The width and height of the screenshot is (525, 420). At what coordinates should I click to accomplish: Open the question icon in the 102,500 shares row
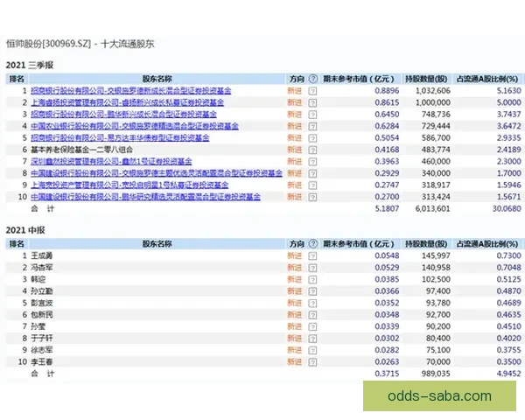(x=312, y=280)
